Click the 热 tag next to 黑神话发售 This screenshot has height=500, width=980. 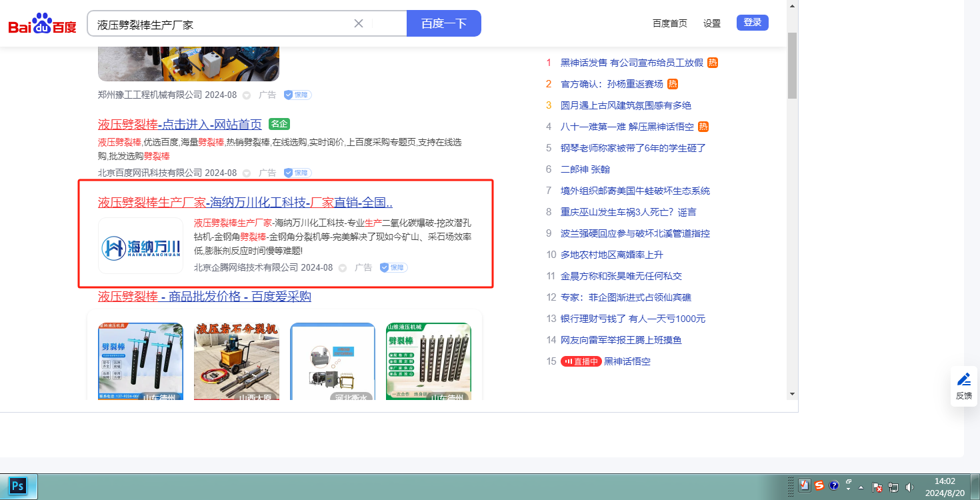(713, 63)
